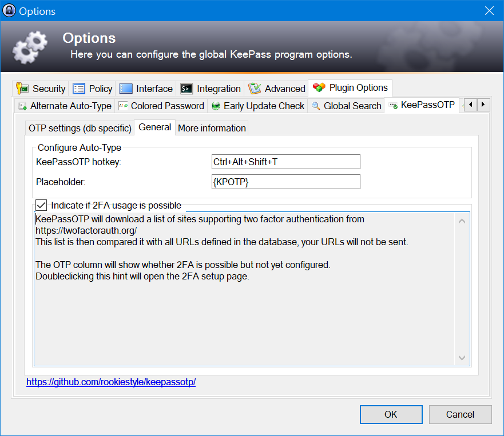Click the Security tab key icon
504x436 pixels.
[22, 89]
